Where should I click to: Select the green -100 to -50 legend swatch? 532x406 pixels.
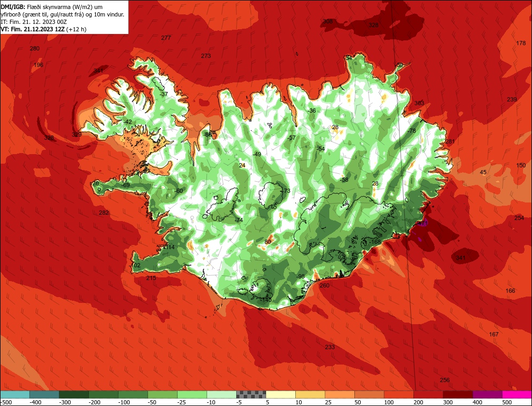(132, 394)
